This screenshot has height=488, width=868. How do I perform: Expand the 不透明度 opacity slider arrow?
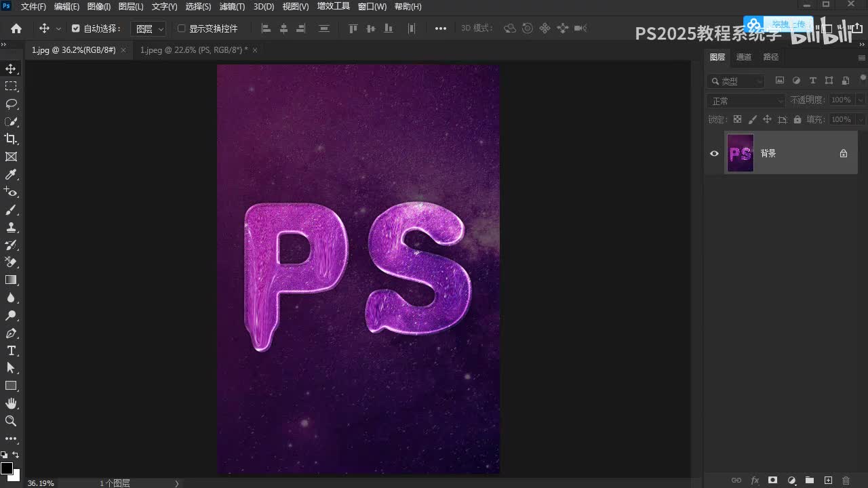coord(861,100)
